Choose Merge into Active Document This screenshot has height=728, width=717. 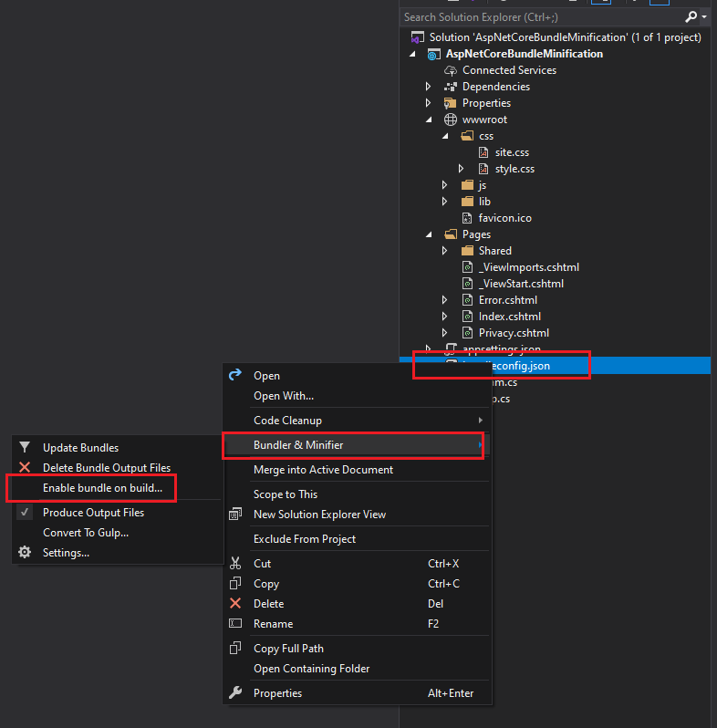tap(357, 470)
